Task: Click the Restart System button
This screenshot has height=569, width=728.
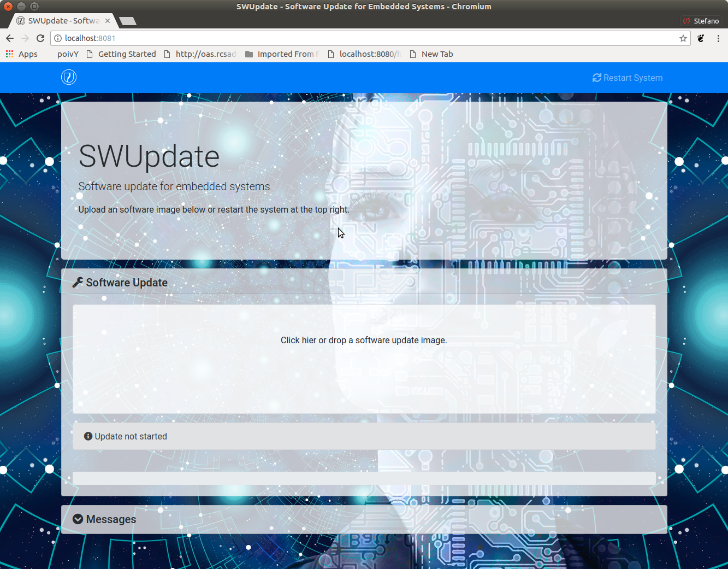Action: click(628, 78)
